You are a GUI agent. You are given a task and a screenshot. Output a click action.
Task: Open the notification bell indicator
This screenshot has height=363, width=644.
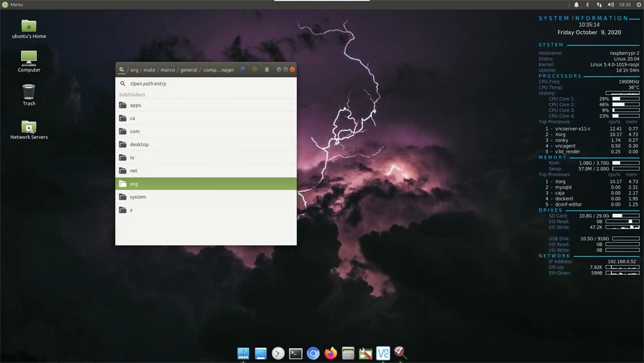coord(577,5)
